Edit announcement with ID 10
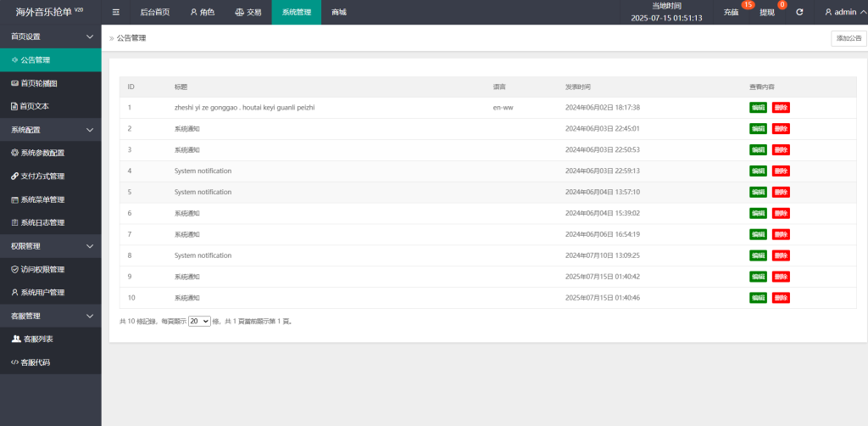Viewport: 868px width, 426px height. click(759, 298)
